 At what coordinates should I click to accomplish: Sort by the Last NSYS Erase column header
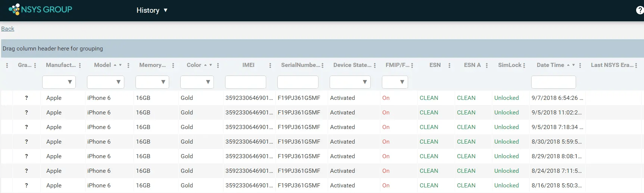click(x=612, y=65)
